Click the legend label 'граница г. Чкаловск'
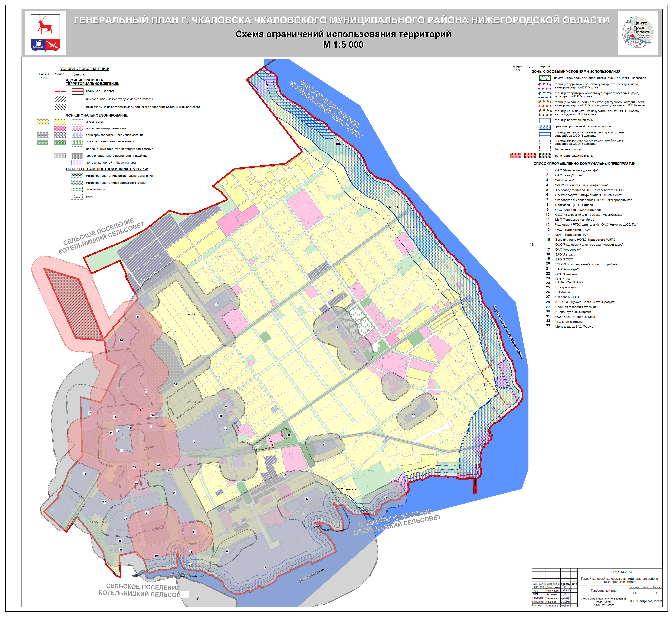This screenshot has width=672, height=617. tap(100, 91)
